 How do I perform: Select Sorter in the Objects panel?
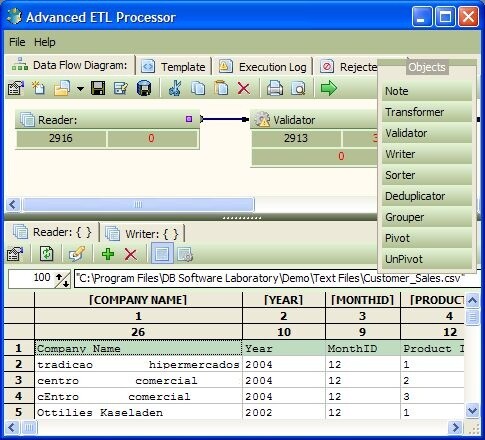(427, 175)
